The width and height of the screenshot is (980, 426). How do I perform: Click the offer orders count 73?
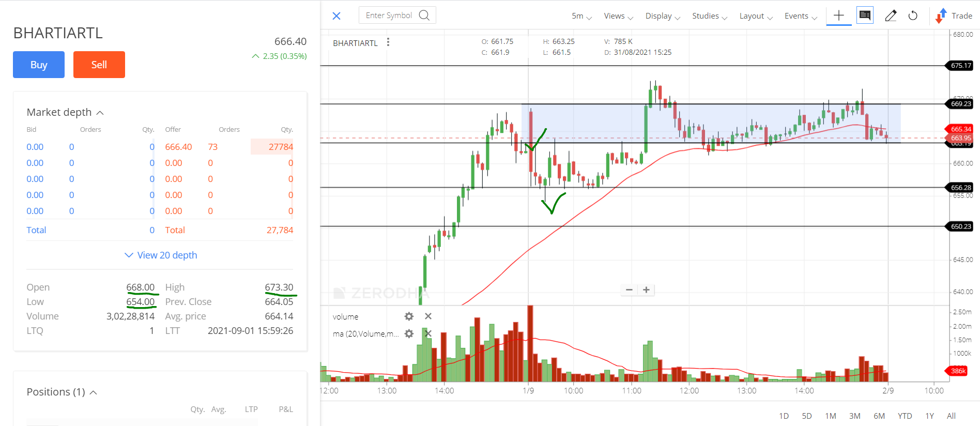pyautogui.click(x=213, y=147)
